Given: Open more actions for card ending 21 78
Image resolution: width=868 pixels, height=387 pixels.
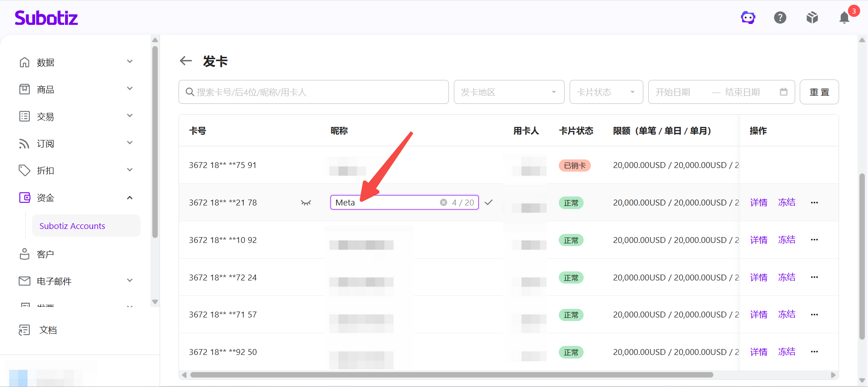Looking at the screenshot, I should coord(815,202).
